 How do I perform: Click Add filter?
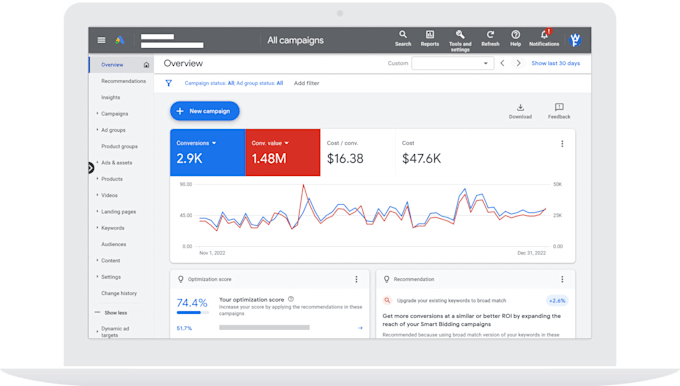[x=307, y=83]
